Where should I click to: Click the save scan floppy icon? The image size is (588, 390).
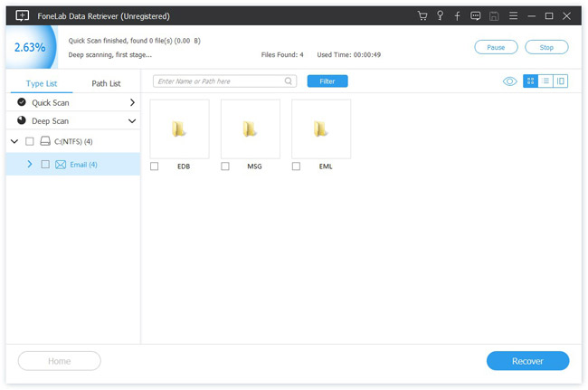pos(494,15)
